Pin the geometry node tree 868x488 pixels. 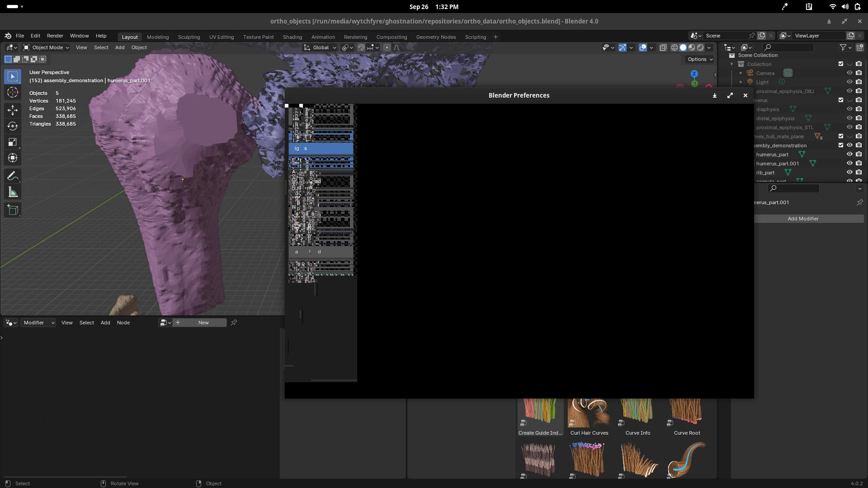(234, 323)
